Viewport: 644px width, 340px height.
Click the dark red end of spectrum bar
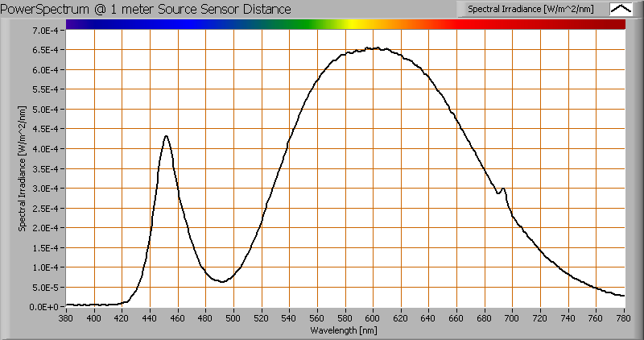[612, 24]
